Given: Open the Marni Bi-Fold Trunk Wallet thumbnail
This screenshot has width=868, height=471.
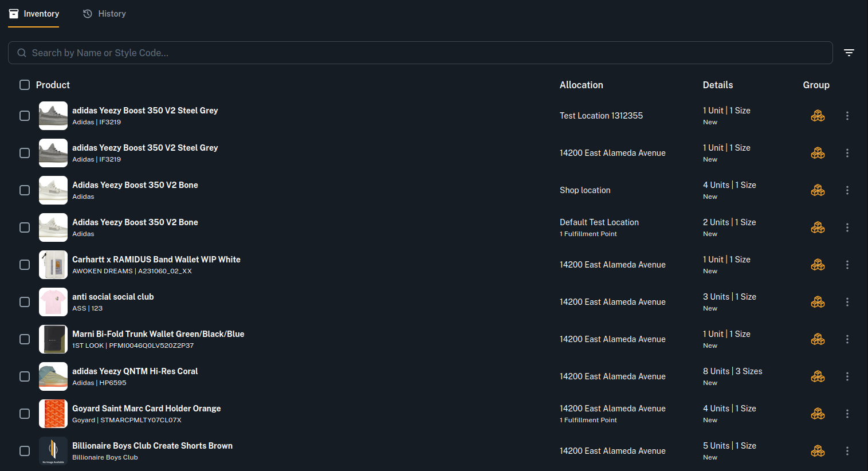Looking at the screenshot, I should (x=53, y=339).
